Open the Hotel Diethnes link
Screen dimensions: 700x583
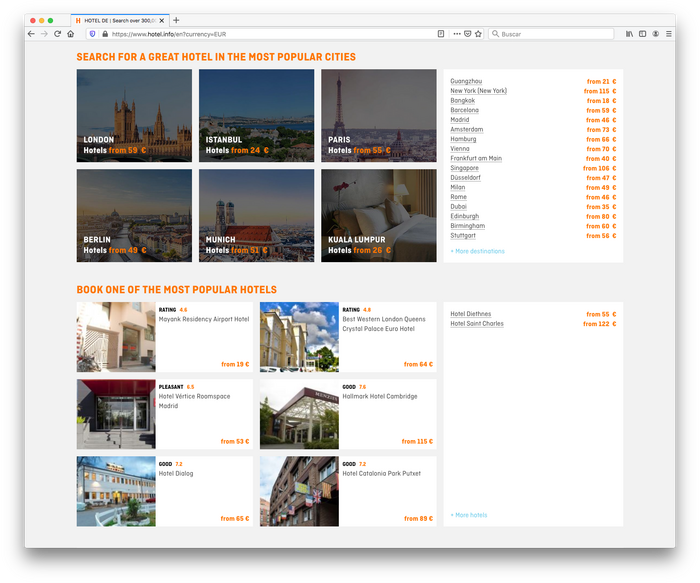[x=471, y=314]
